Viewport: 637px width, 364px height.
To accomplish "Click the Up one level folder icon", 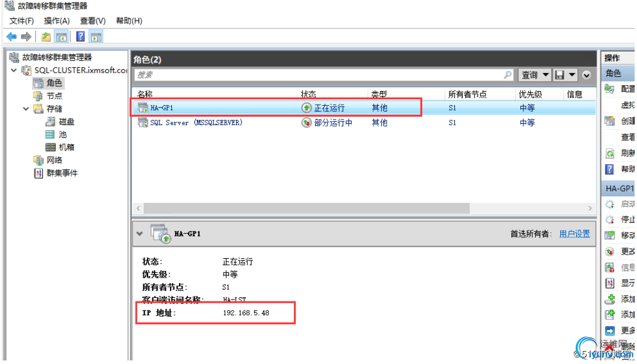I will pyautogui.click(x=46, y=37).
